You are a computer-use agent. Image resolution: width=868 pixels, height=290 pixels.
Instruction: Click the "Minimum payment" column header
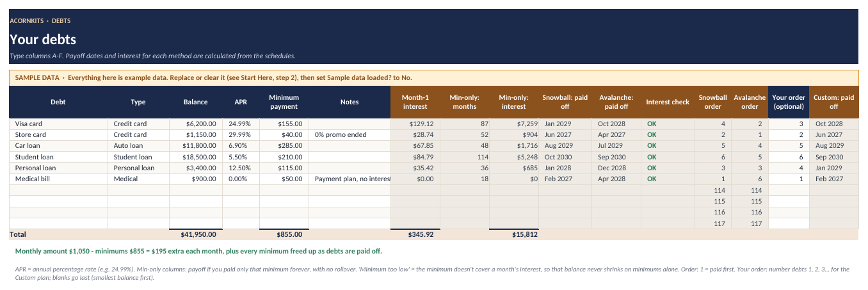click(284, 102)
